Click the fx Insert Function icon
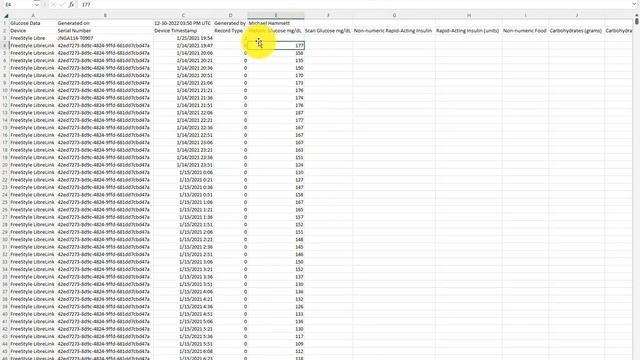 [x=71, y=4]
